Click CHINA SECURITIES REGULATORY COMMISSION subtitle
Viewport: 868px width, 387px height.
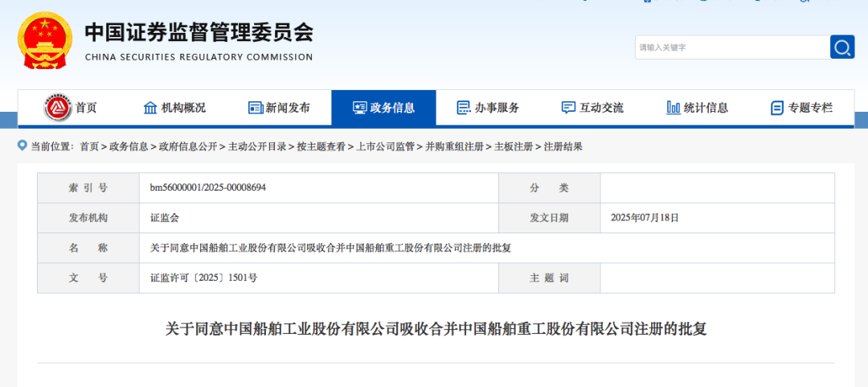tap(199, 57)
